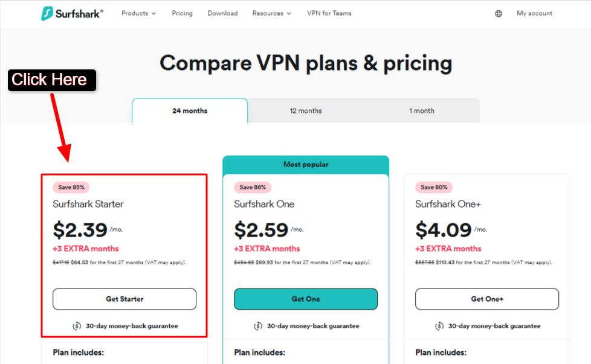Image resolution: width=591 pixels, height=364 pixels.
Task: Click money-back guarantee icon under Get Starter
Action: coord(76,325)
